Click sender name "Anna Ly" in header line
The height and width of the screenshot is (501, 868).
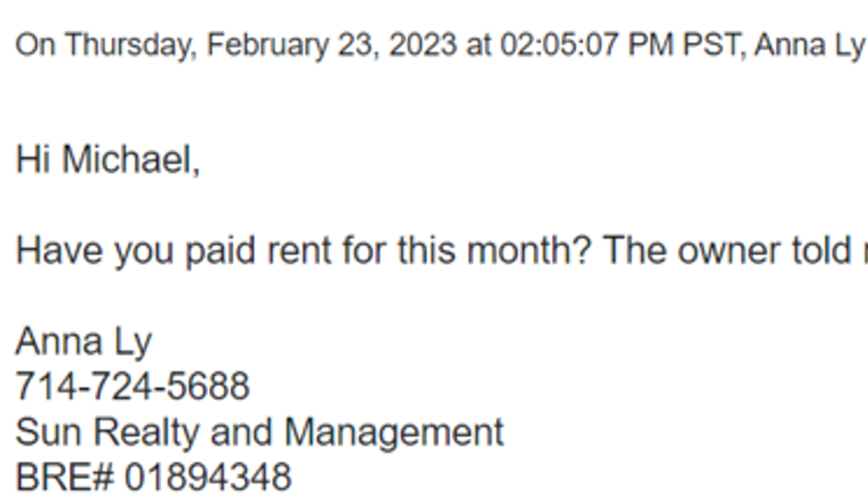pyautogui.click(x=809, y=46)
